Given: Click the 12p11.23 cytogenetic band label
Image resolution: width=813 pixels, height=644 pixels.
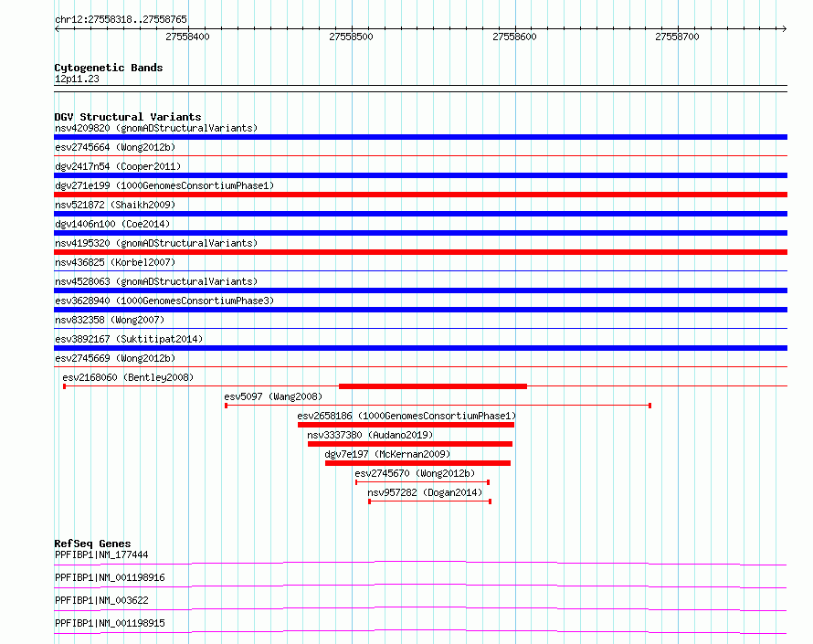Looking at the screenshot, I should pos(77,79).
